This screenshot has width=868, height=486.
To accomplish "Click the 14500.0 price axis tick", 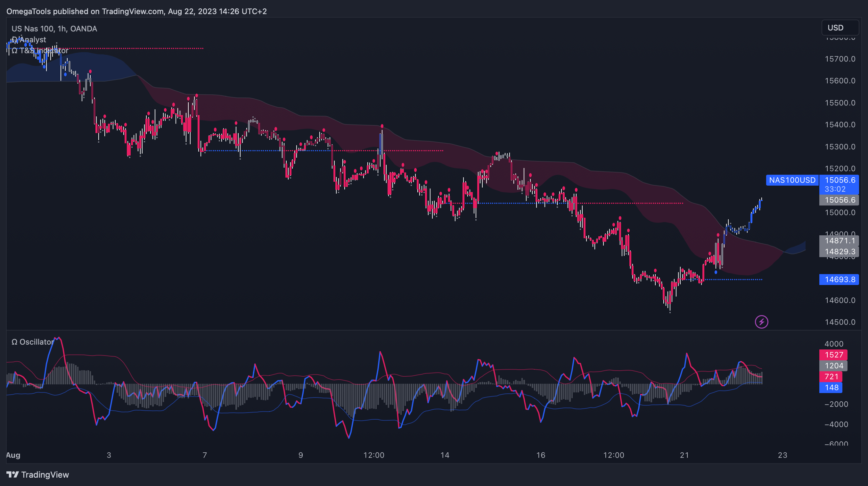I will 840,322.
